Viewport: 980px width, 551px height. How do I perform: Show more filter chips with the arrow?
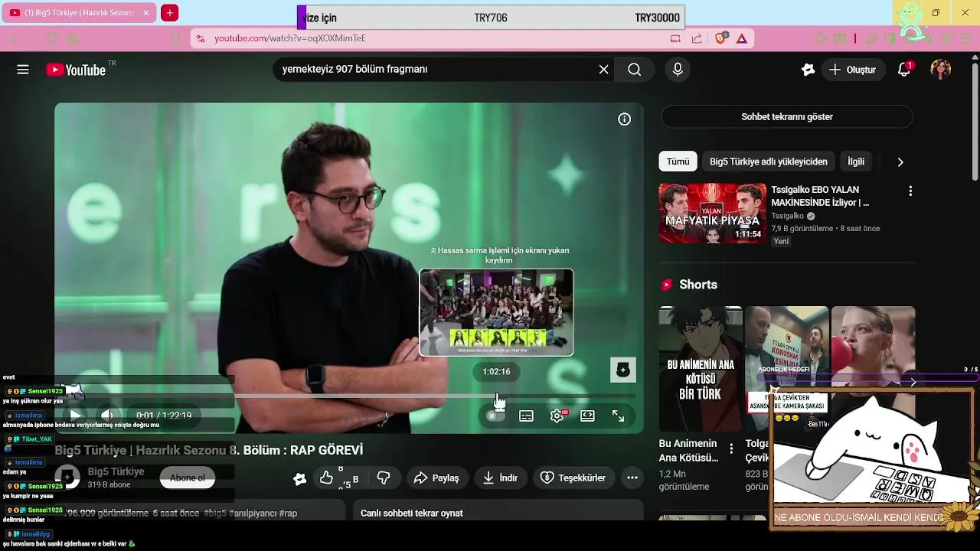pos(900,161)
